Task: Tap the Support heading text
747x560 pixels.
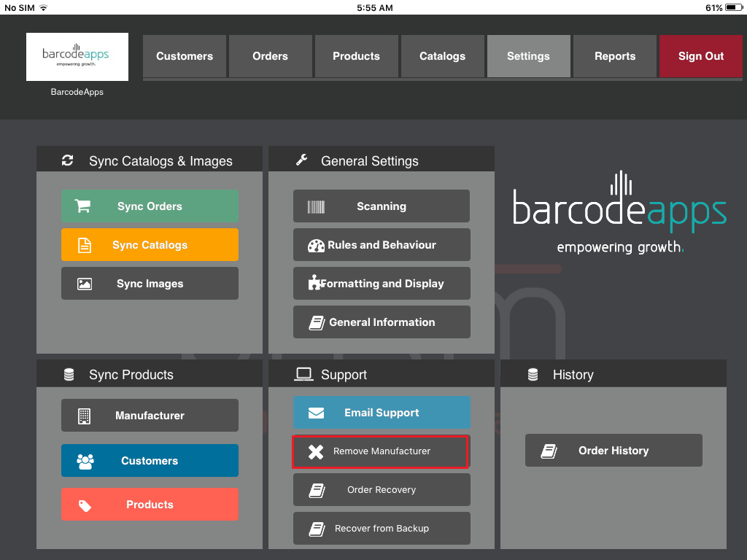Action: 344,375
